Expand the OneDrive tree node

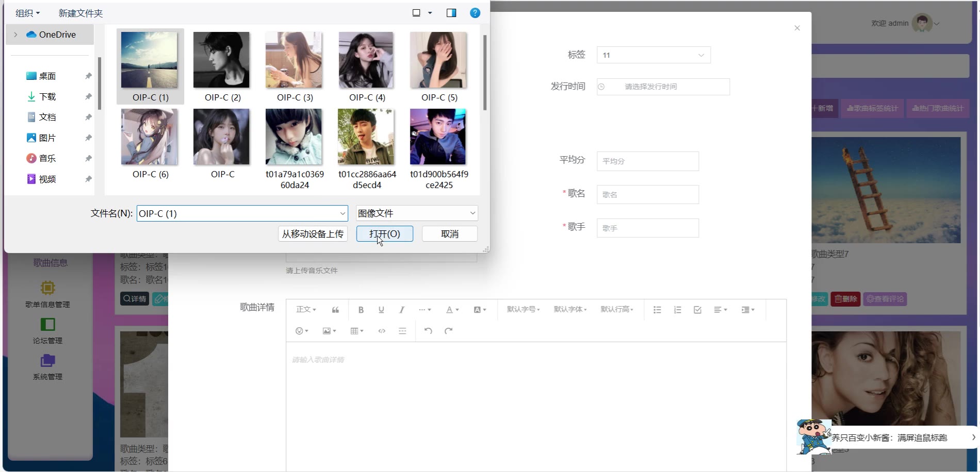pos(15,35)
